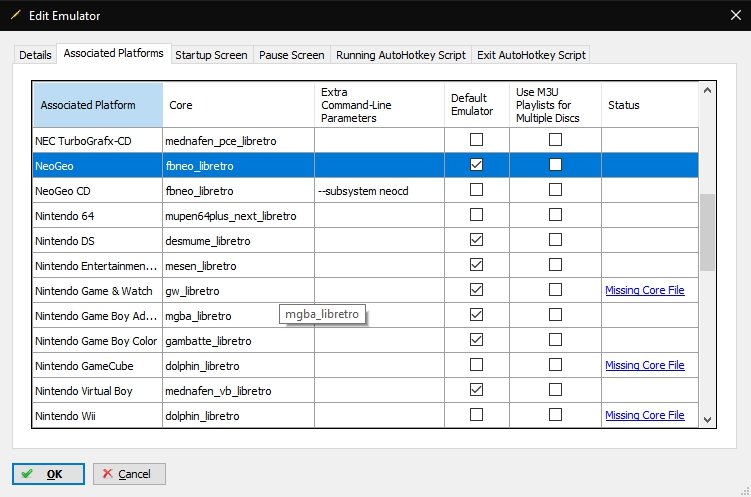Image resolution: width=751 pixels, height=497 pixels.
Task: Click the mupen64plus_next_libretro core cell
Action: click(239, 216)
